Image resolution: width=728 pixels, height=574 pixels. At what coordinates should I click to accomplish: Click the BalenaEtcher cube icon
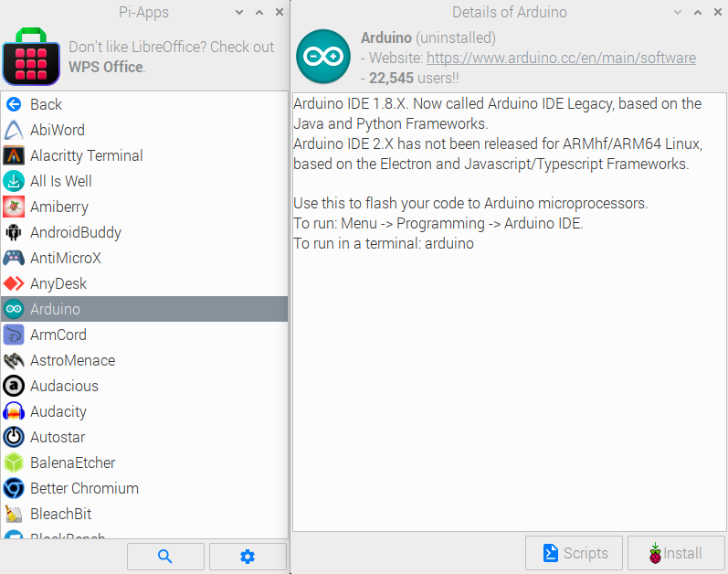[14, 462]
